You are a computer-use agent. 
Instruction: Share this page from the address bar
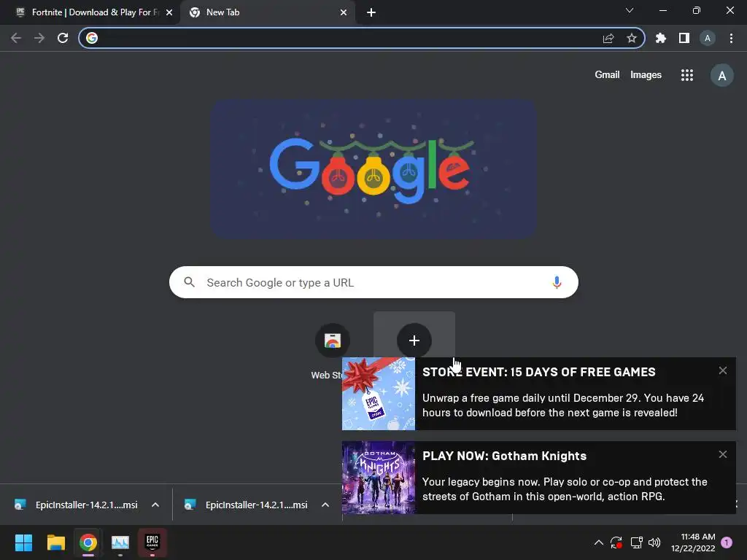point(608,38)
